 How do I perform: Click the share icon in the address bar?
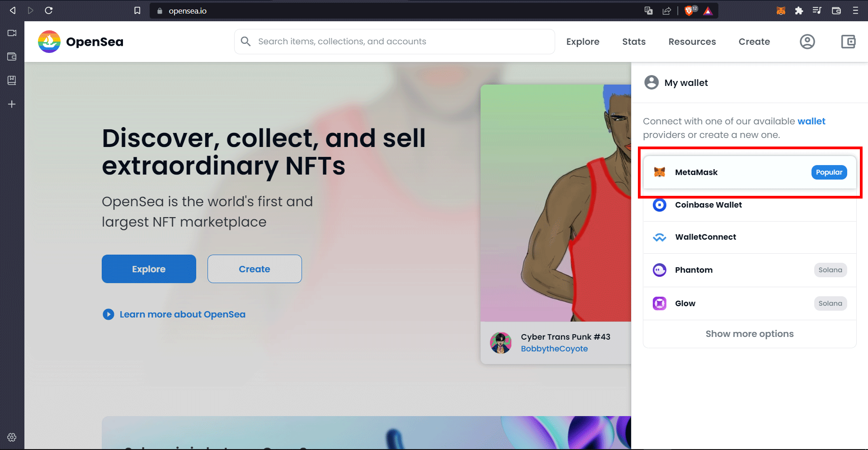coord(667,11)
